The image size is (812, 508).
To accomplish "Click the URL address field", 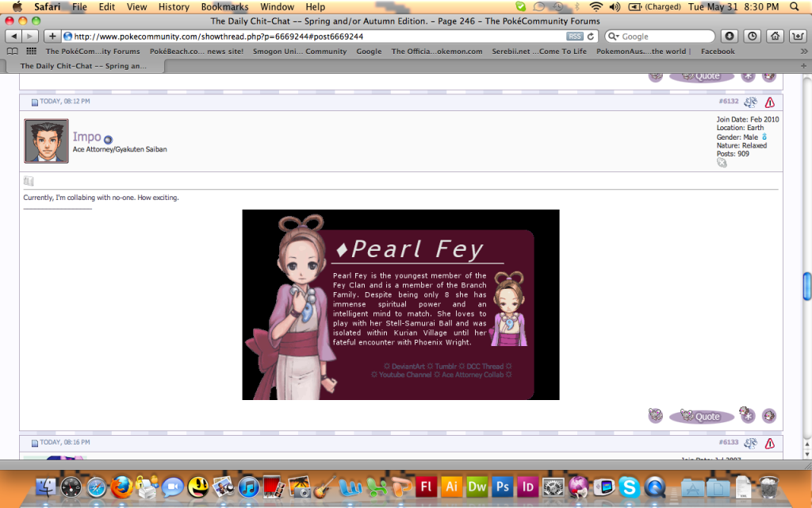I will (x=317, y=37).
